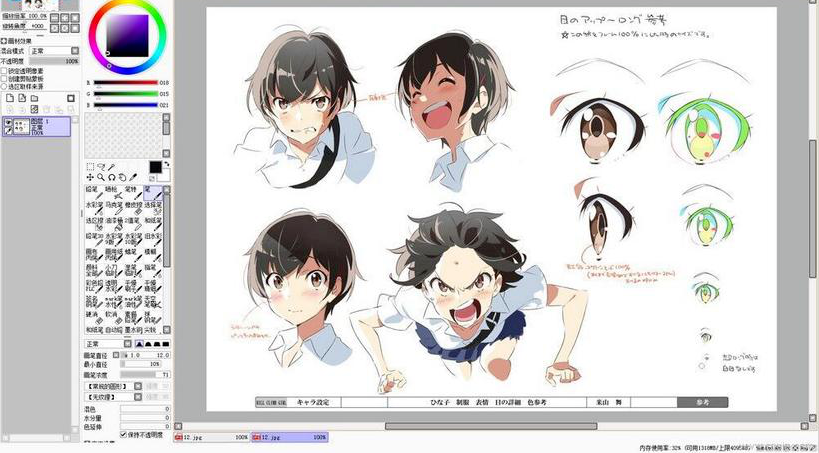Create a new layer folder
The image size is (819, 453).
click(x=33, y=99)
